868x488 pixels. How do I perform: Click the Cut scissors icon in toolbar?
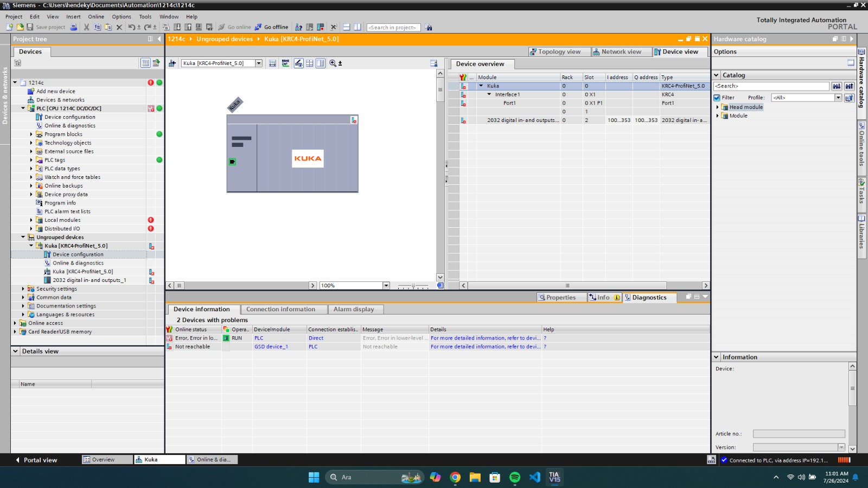[x=86, y=27]
